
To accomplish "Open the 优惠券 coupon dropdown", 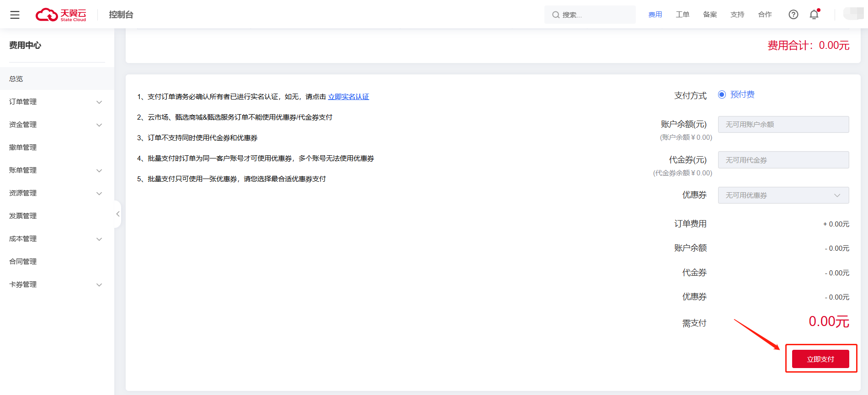I will tap(783, 195).
